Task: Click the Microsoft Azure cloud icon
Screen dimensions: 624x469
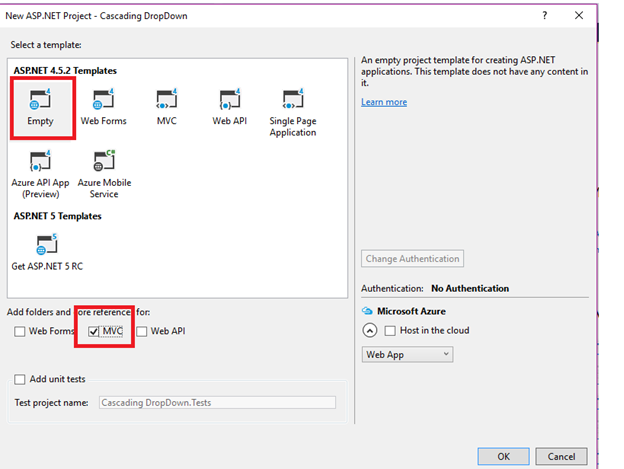Action: (x=367, y=311)
